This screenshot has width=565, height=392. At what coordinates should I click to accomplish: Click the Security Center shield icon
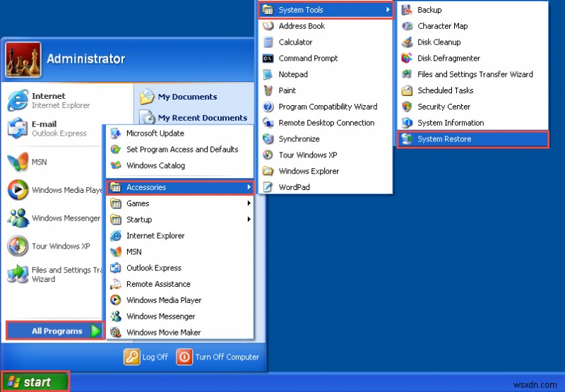click(407, 107)
